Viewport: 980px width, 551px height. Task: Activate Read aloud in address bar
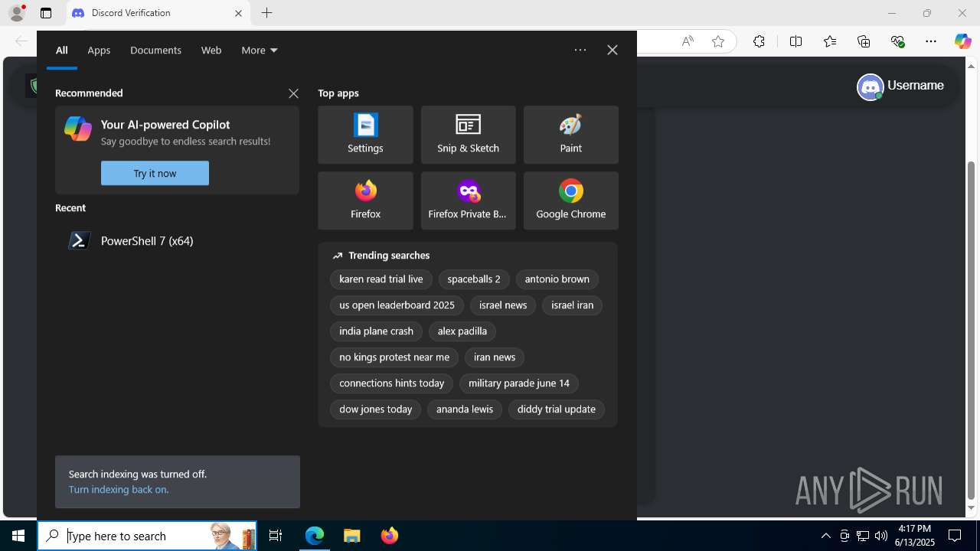click(x=688, y=41)
